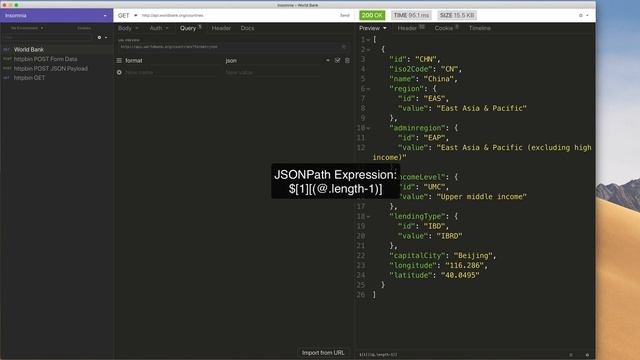The height and width of the screenshot is (360, 640).
Task: Click the New value input field
Action: pyautogui.click(x=273, y=72)
